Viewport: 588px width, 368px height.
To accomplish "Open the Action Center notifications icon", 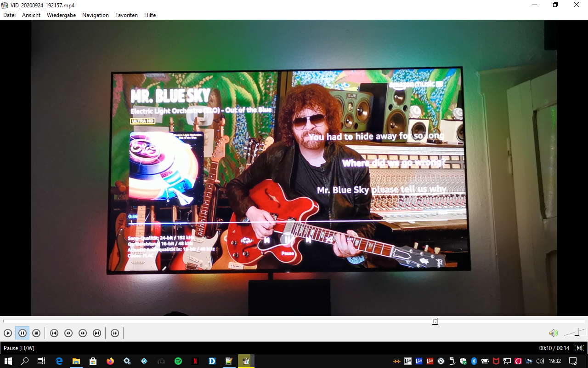I will click(573, 361).
